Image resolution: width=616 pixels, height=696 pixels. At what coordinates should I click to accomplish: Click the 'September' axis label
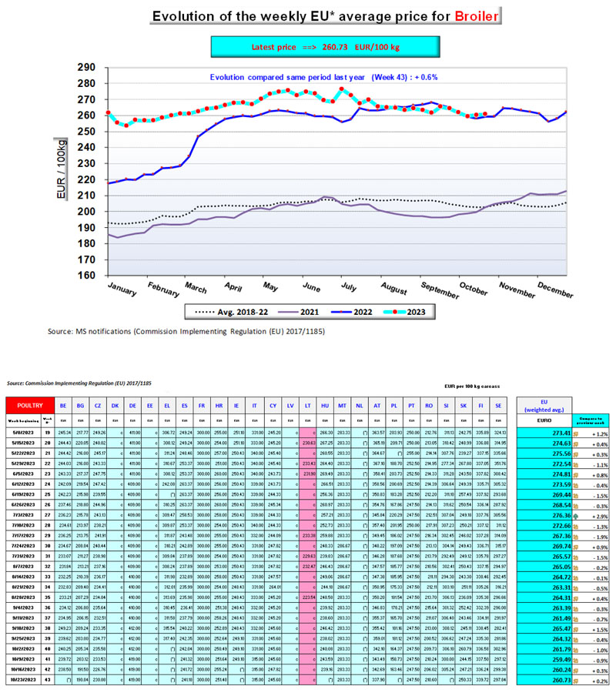click(x=440, y=289)
